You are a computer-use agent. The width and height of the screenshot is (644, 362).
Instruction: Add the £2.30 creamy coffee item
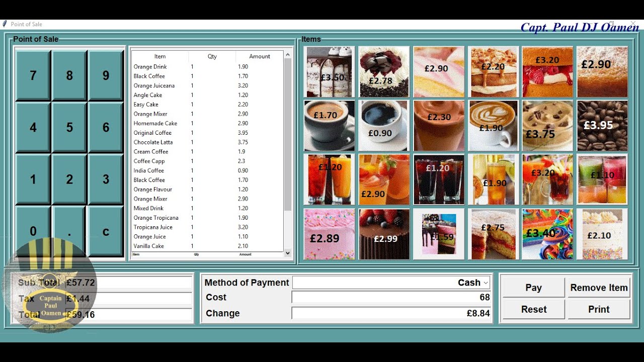439,126
